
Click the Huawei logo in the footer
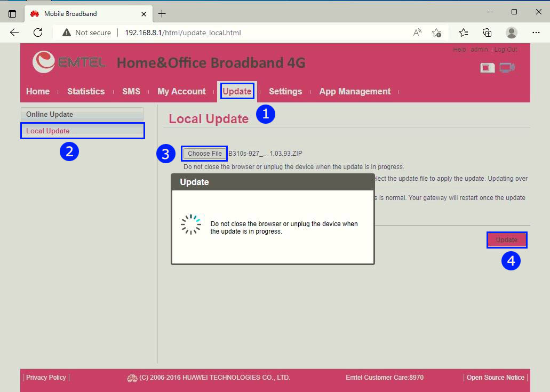click(132, 378)
